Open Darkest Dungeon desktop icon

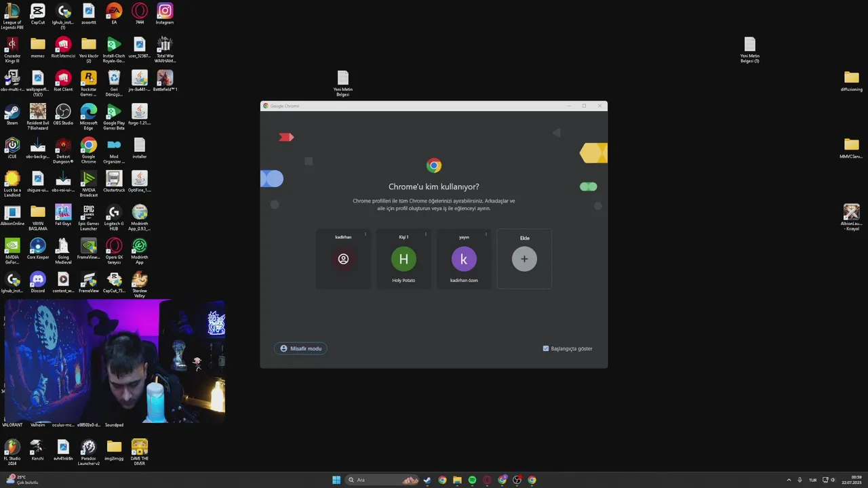(63, 150)
